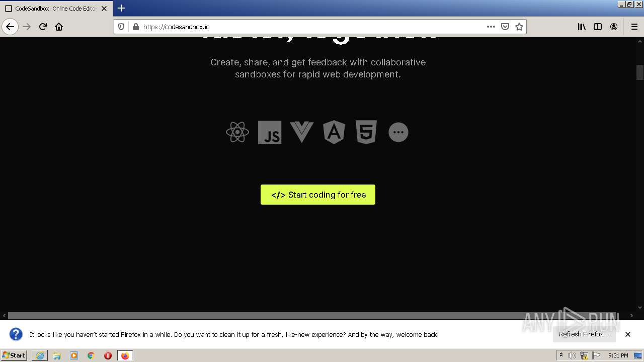This screenshot has height=362, width=644.
Task: Reload the current page
Action: (x=43, y=27)
